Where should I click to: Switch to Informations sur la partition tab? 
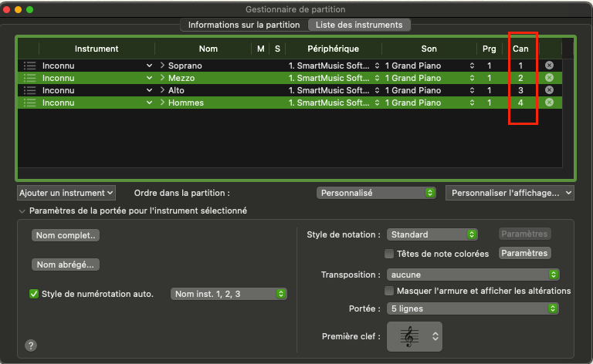point(243,25)
